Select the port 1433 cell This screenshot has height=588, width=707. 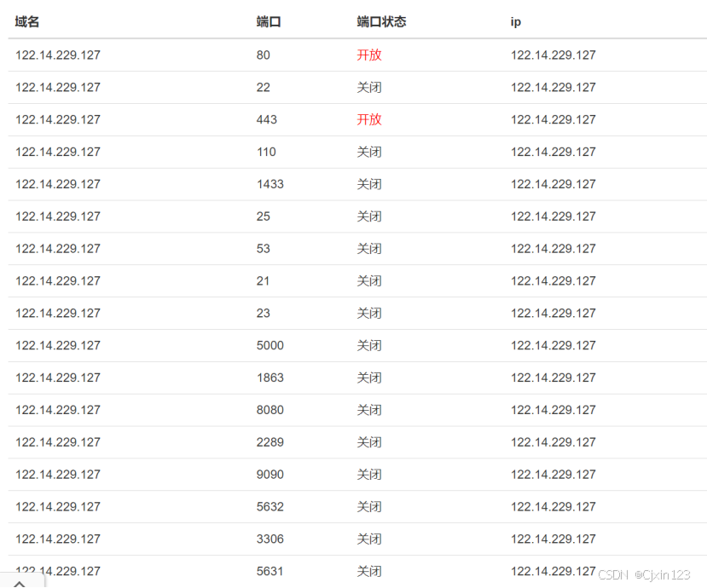(x=270, y=184)
